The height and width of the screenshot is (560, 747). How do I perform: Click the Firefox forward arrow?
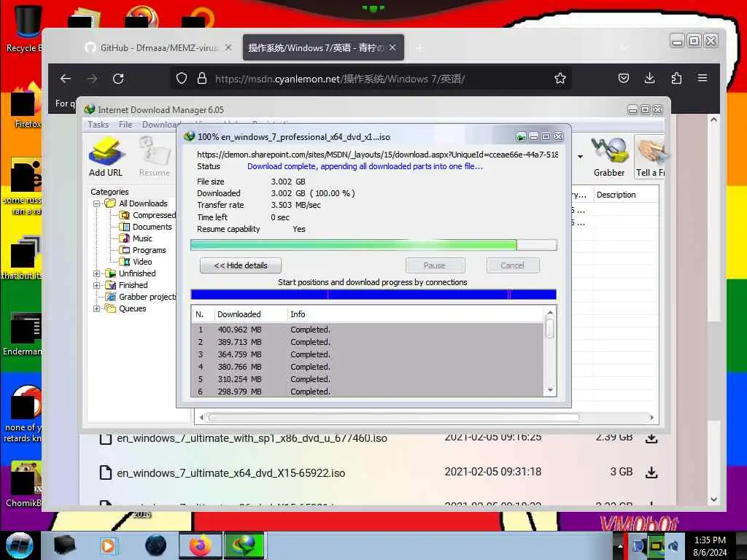[92, 79]
